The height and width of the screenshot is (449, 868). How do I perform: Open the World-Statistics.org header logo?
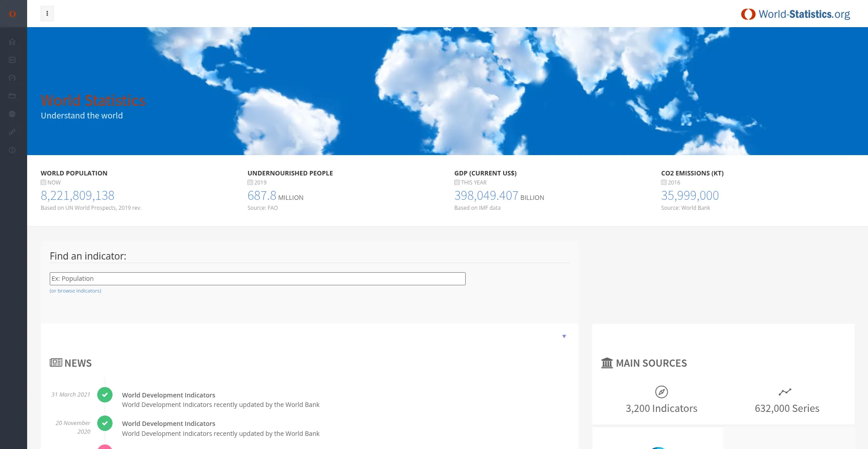point(795,14)
